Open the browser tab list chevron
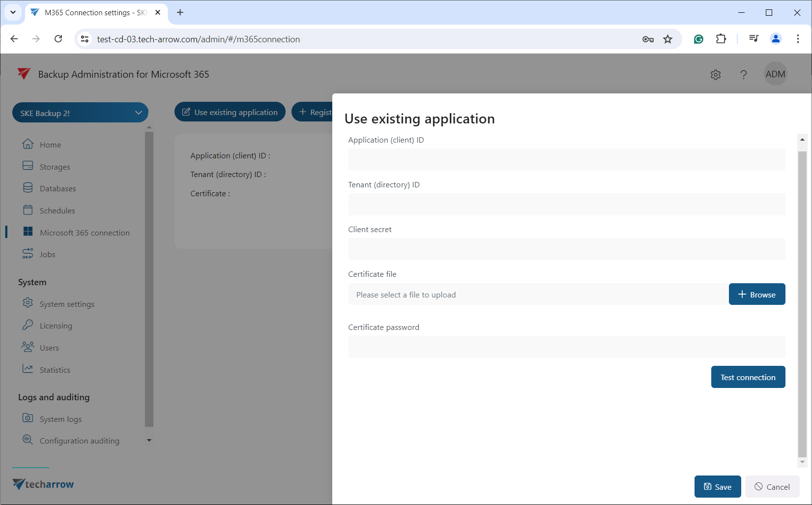 click(x=13, y=12)
